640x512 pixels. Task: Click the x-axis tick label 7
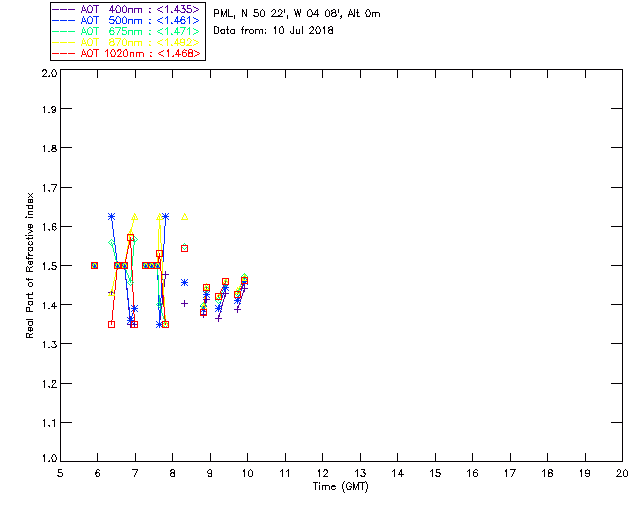(135, 473)
